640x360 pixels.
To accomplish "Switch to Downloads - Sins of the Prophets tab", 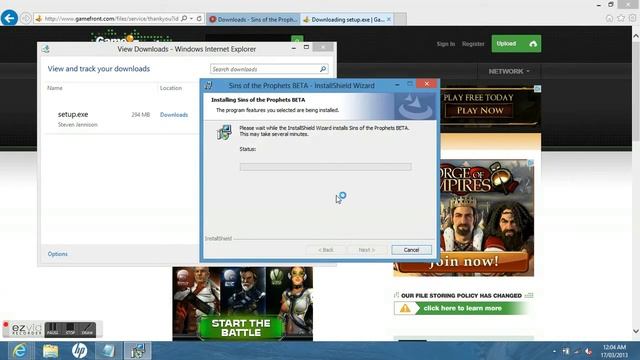I will 253,19.
